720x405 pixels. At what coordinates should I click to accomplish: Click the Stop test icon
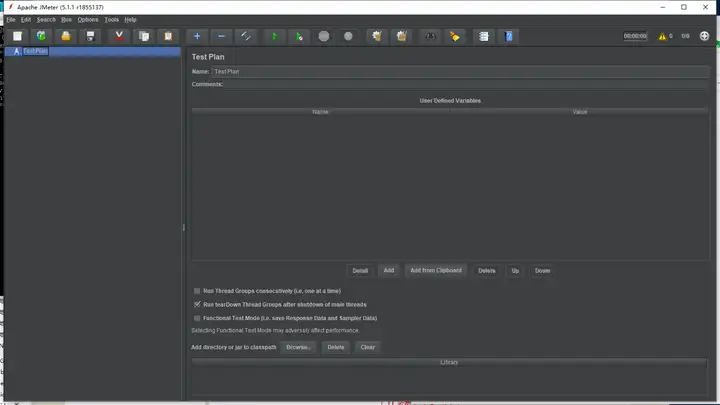(324, 36)
